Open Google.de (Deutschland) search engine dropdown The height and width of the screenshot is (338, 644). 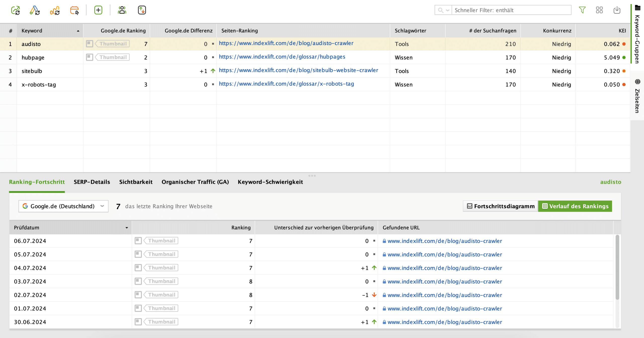click(x=63, y=206)
